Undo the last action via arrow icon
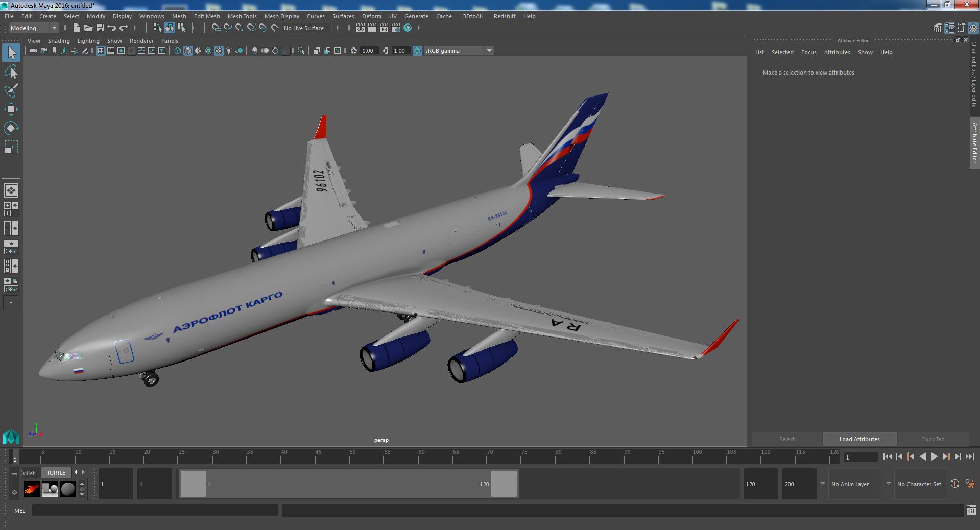 coord(112,28)
